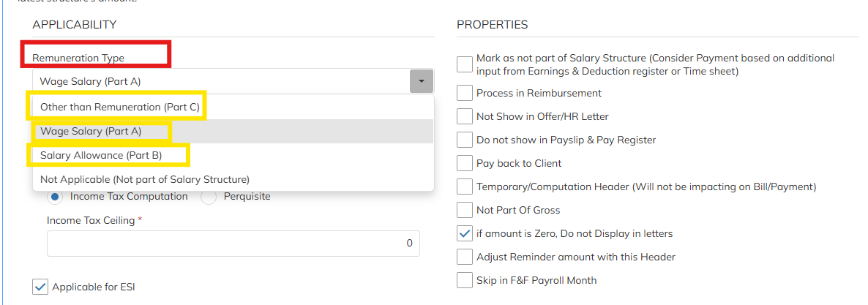Enable Skip in F&F Payroll Month
The width and height of the screenshot is (868, 305).
point(465,280)
